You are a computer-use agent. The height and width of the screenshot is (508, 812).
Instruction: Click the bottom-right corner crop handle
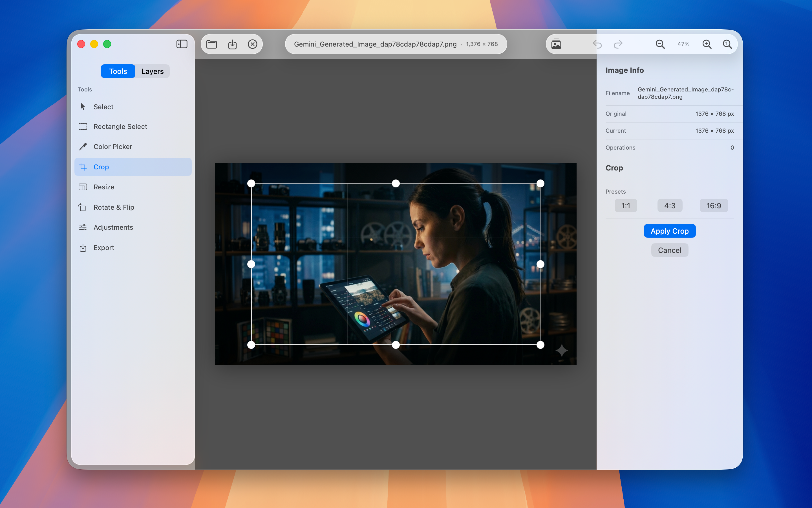[540, 345]
